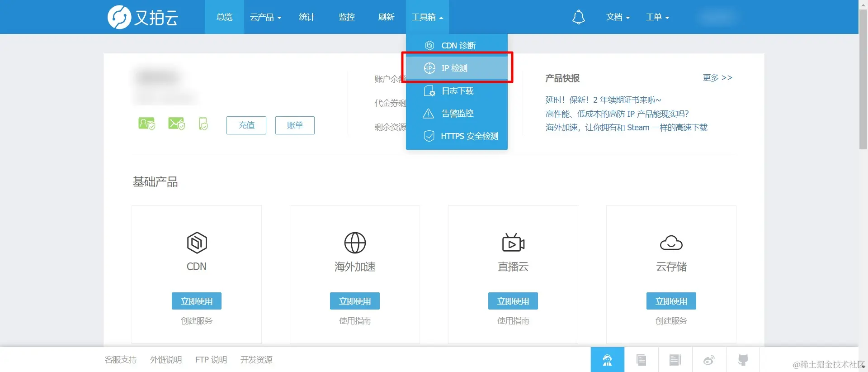
Task: Open the GitHub icon in footer
Action: 743,360
